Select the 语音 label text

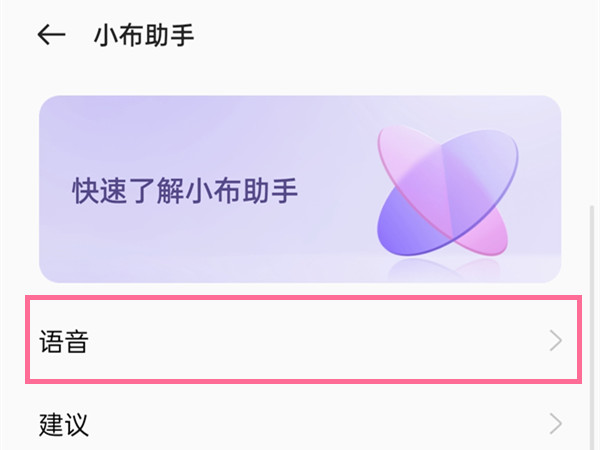[65, 343]
